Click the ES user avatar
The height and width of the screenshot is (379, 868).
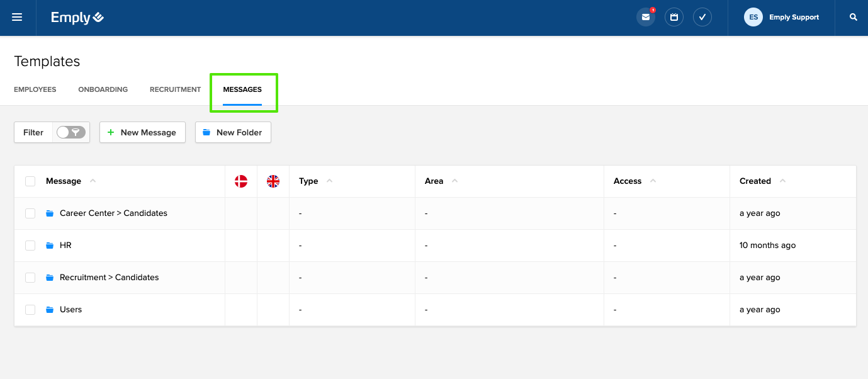coord(753,18)
